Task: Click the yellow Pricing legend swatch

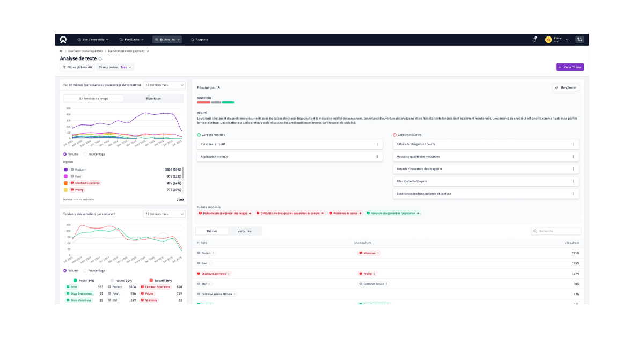Action: click(65, 189)
